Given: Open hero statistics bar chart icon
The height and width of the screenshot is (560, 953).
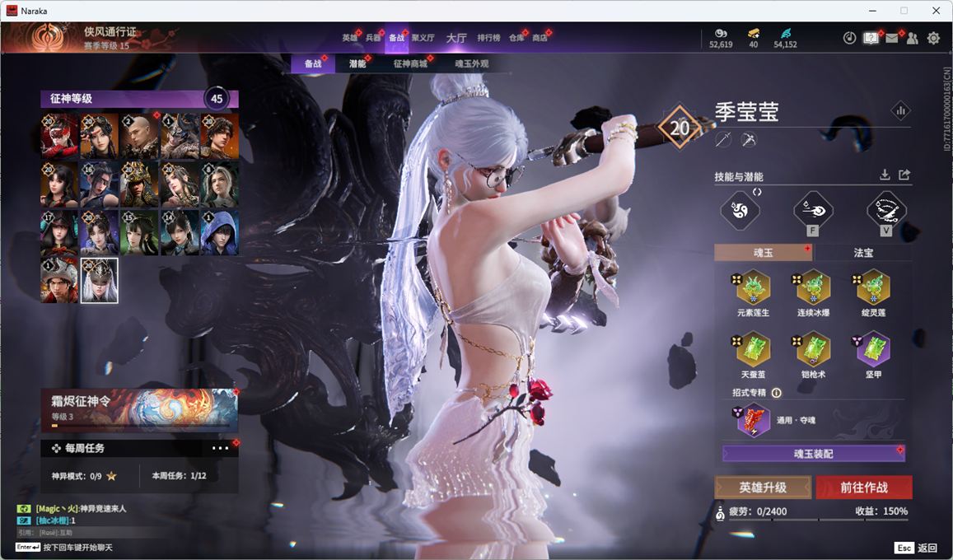Looking at the screenshot, I should [901, 110].
